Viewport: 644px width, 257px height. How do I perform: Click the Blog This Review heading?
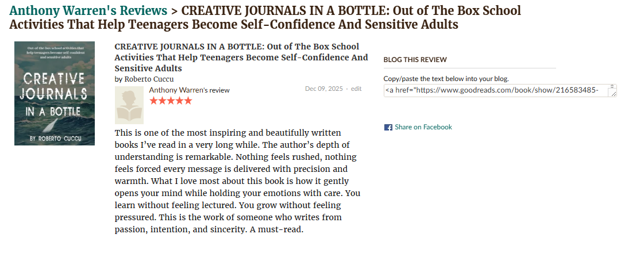pyautogui.click(x=415, y=60)
